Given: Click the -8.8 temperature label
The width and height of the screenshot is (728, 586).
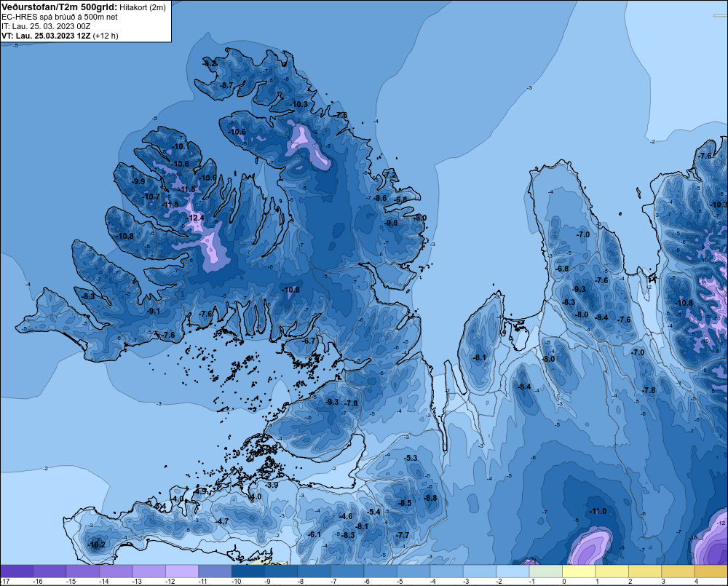Looking at the screenshot, I should point(430,498).
